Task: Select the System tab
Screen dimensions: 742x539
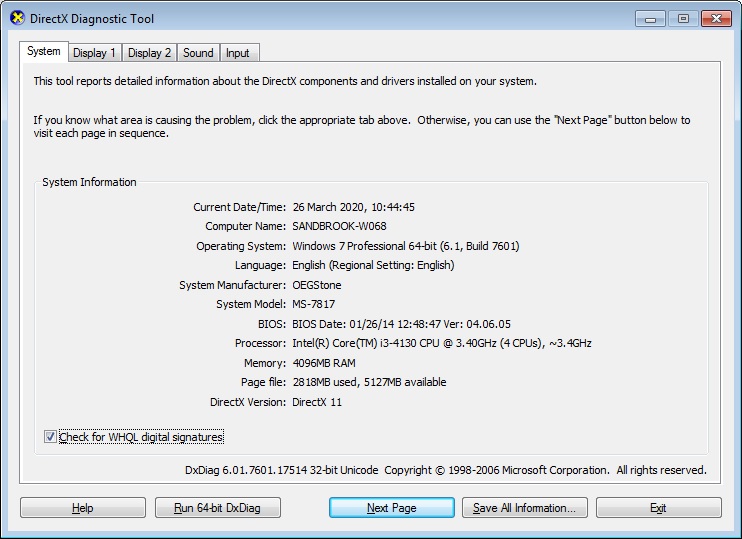Action: pos(44,51)
